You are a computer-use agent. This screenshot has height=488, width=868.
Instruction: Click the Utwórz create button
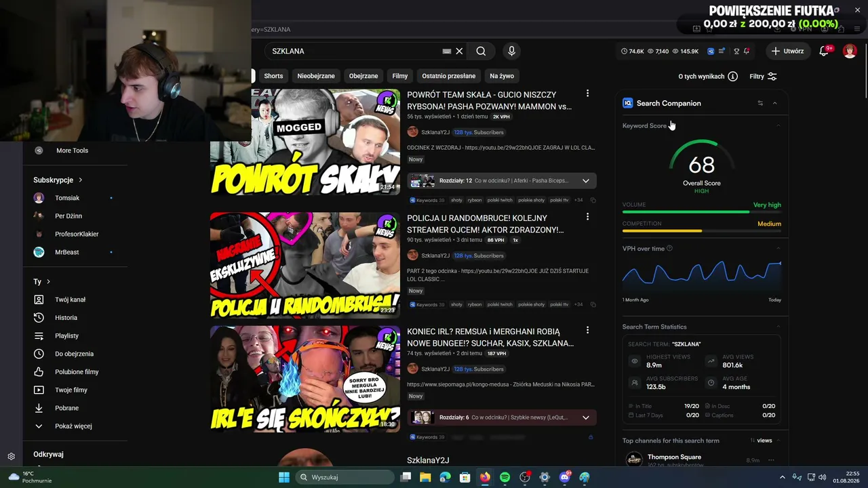787,51
